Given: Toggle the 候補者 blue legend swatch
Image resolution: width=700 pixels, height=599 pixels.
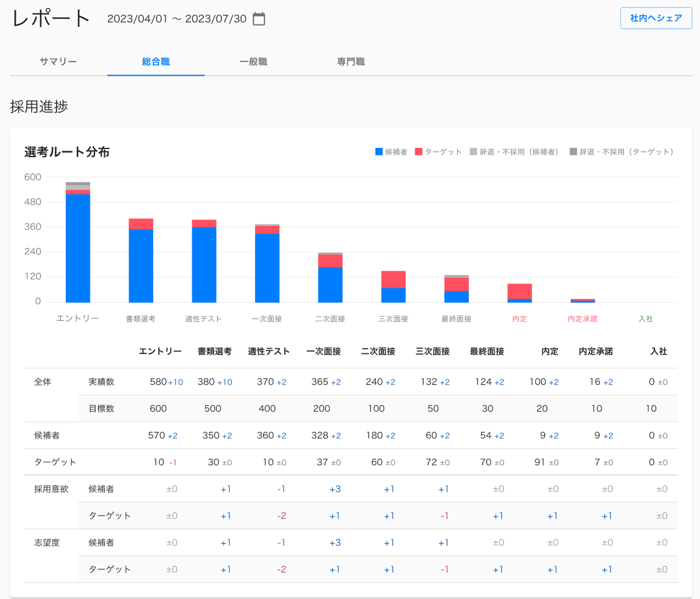Looking at the screenshot, I should coord(379,152).
